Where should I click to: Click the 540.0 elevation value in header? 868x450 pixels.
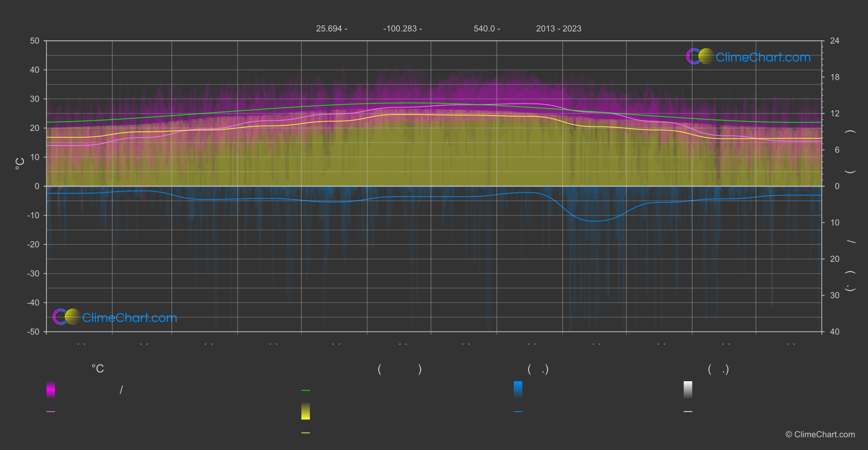click(487, 28)
